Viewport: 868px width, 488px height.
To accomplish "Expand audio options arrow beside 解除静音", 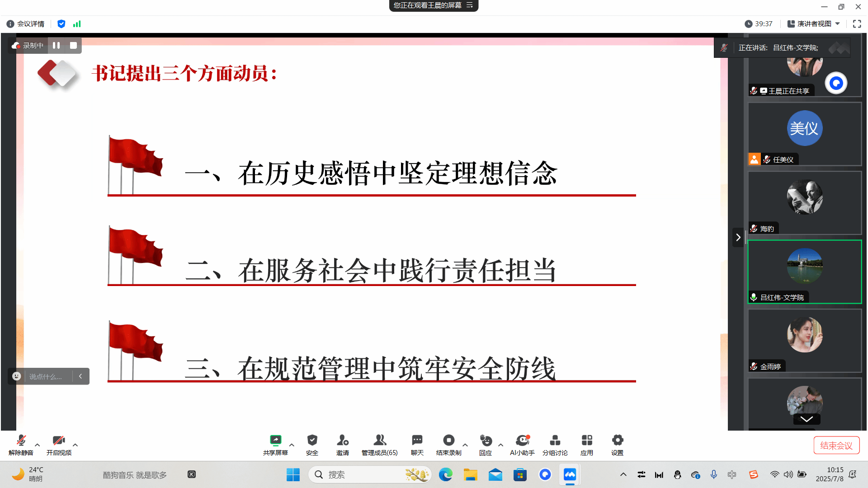I will 38,445.
